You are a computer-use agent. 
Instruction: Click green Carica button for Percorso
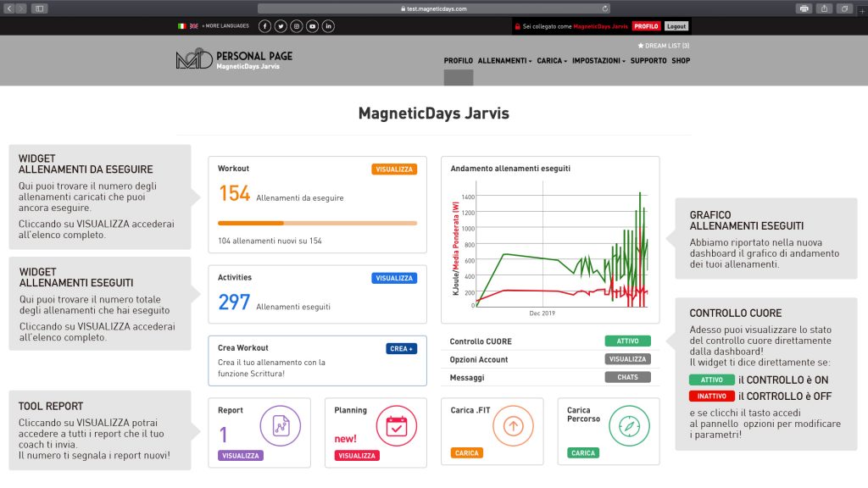point(583,453)
